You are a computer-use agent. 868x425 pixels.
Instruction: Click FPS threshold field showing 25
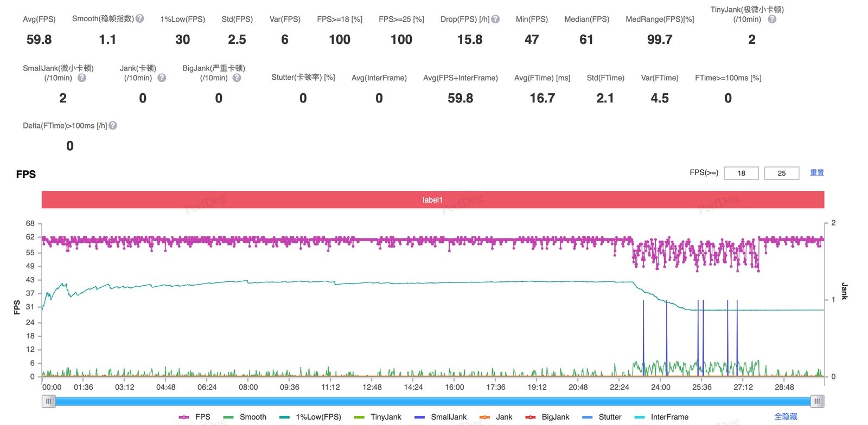[x=782, y=173]
